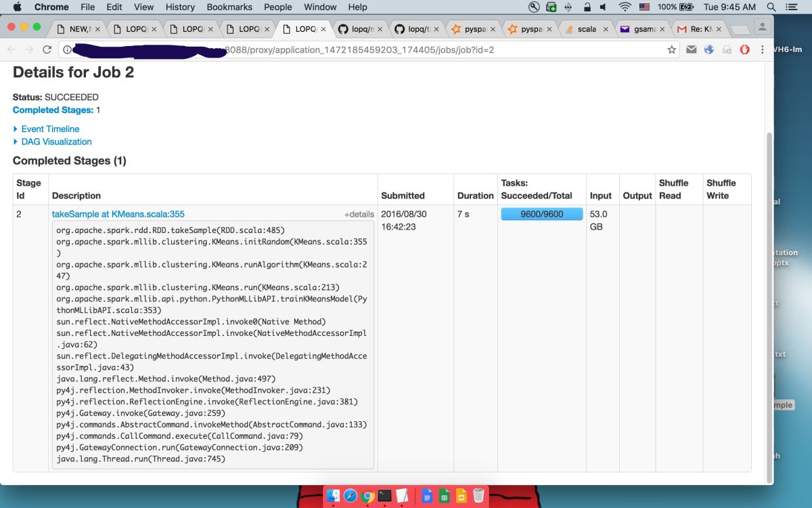Open the File menu
Viewport: 812px width, 508px height.
point(88,7)
